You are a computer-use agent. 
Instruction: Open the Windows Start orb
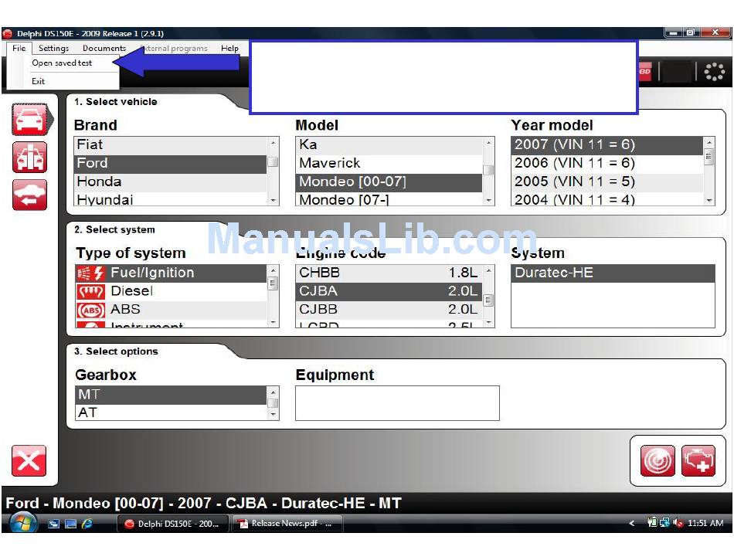[23, 523]
